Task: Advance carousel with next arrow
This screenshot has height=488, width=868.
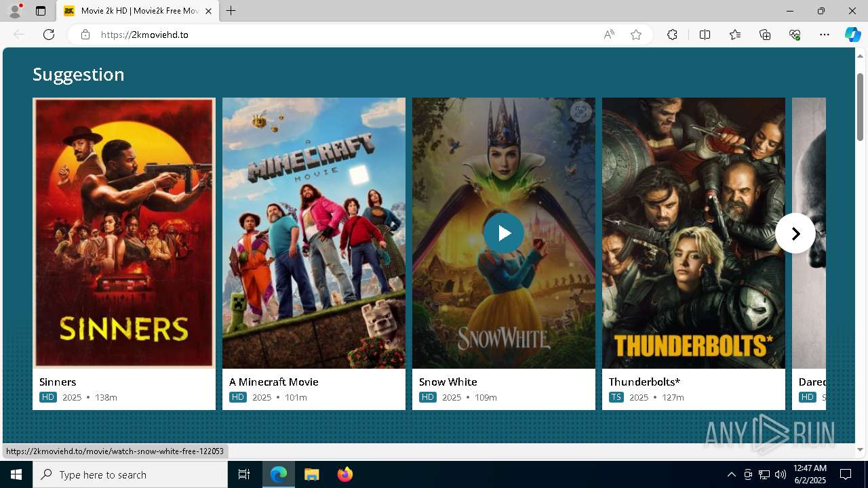Action: (795, 233)
